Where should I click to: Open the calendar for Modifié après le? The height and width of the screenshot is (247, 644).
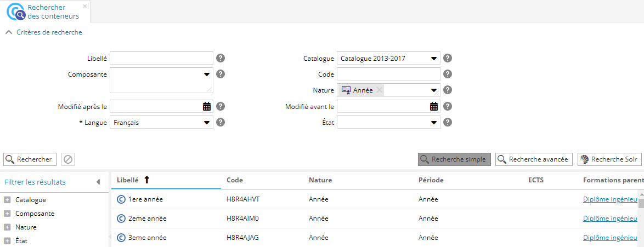pyautogui.click(x=207, y=107)
